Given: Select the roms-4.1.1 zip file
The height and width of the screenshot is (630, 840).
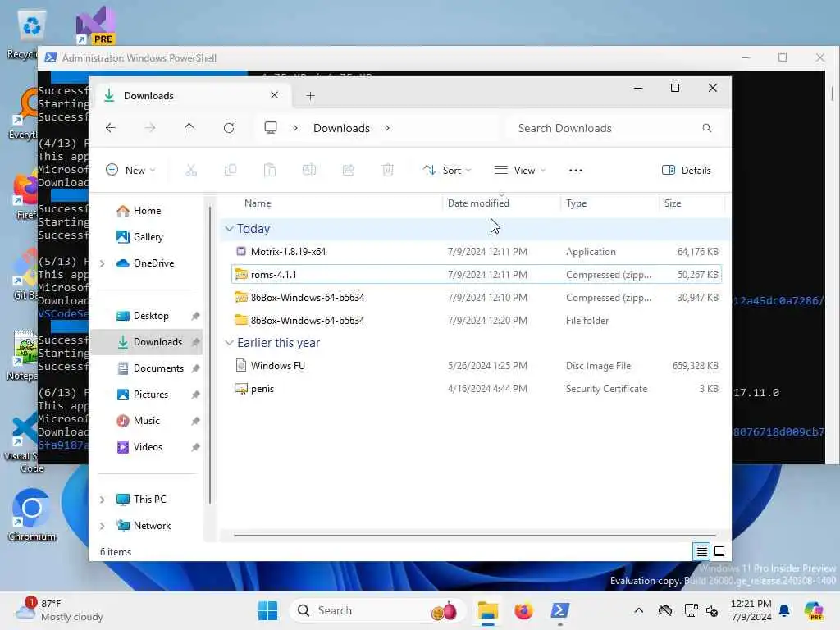Looking at the screenshot, I should pos(477,275).
